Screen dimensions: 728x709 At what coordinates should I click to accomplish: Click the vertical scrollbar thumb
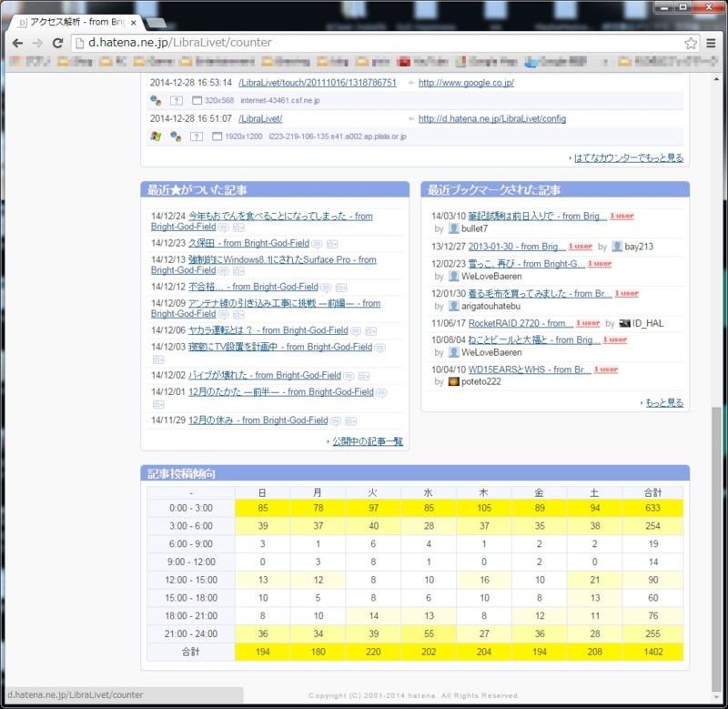tap(717, 550)
